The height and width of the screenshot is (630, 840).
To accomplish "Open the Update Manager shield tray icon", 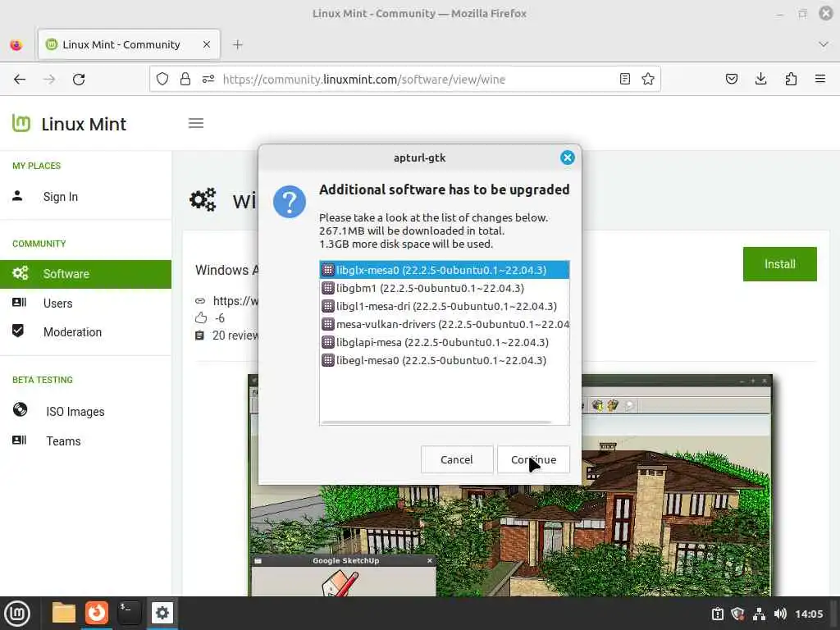I will click(737, 614).
